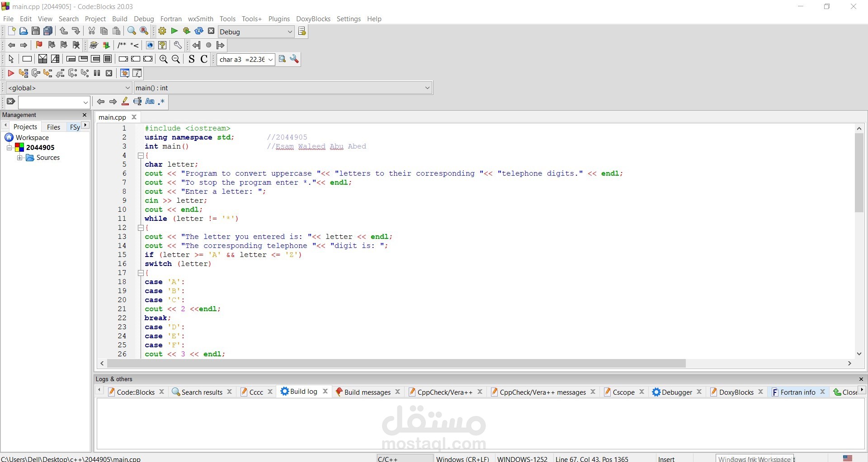
Task: Toggle search within selected text only
Action: tap(137, 102)
